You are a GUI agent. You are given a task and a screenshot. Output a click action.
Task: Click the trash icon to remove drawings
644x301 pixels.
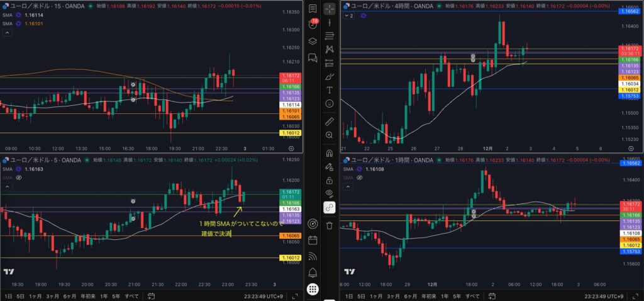[330, 225]
